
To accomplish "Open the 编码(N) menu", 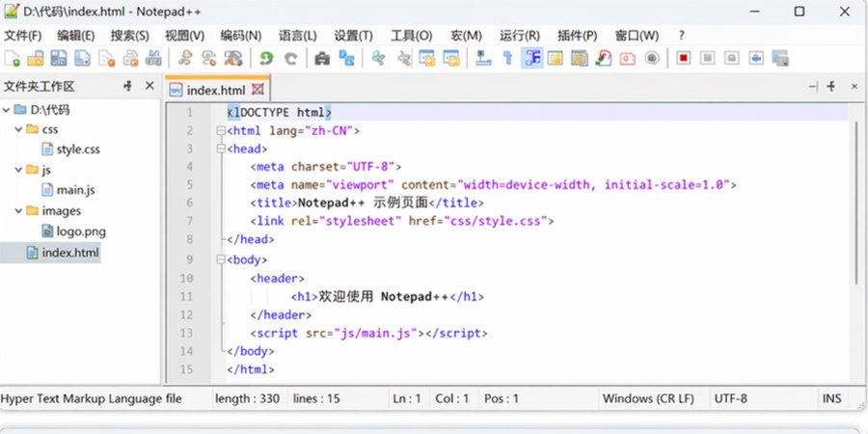I will [241, 36].
